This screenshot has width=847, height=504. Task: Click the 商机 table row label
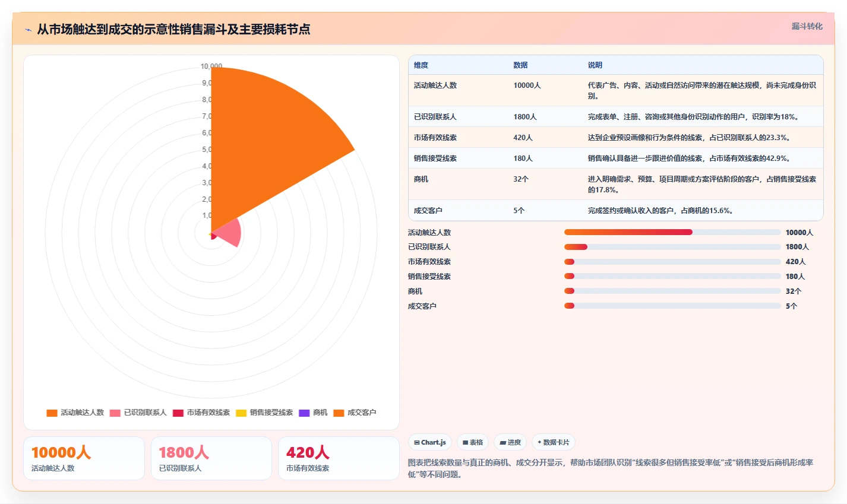[x=421, y=179]
